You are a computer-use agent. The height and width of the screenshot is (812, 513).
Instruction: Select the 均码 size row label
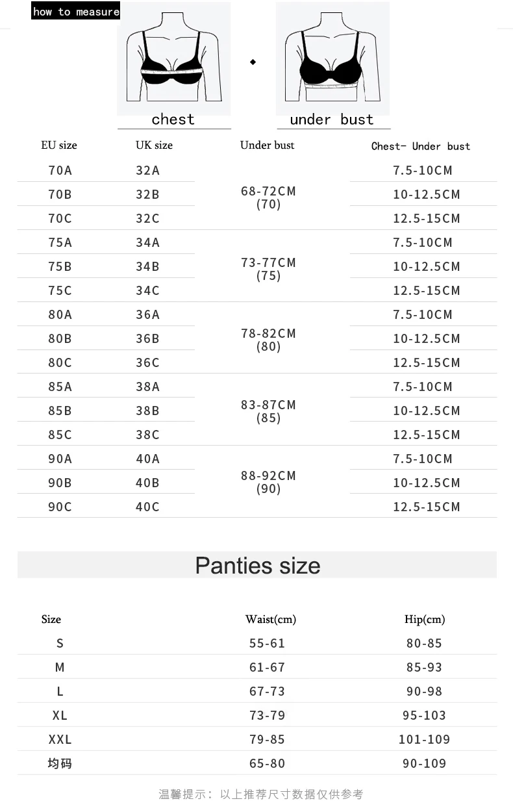(60, 763)
